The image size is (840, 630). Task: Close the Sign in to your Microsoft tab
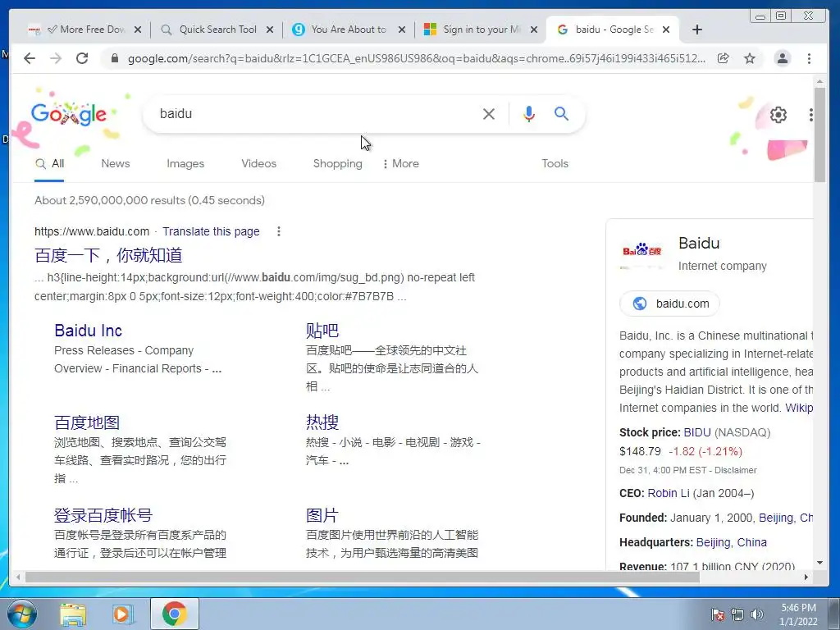(x=533, y=30)
